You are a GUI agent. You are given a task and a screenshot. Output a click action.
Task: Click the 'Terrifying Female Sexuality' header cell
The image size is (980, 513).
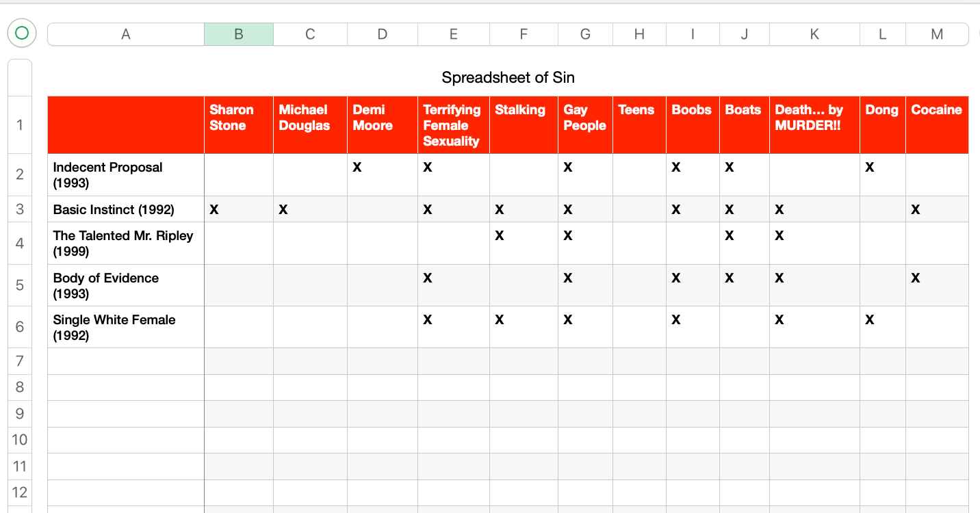[454, 124]
